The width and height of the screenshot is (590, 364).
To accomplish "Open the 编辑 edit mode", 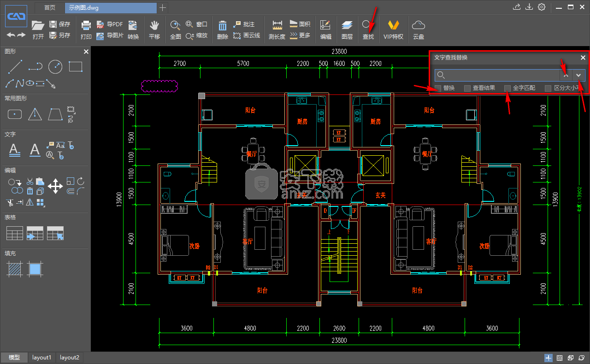I will [x=325, y=30].
